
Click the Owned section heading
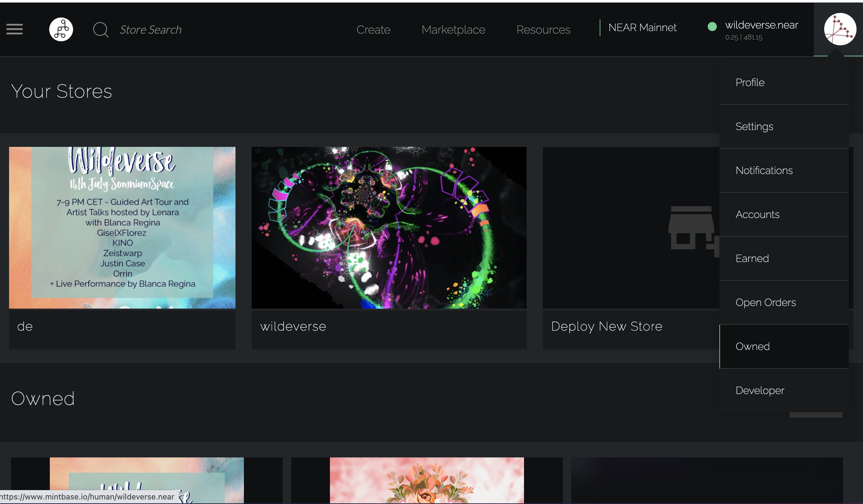coord(43,399)
